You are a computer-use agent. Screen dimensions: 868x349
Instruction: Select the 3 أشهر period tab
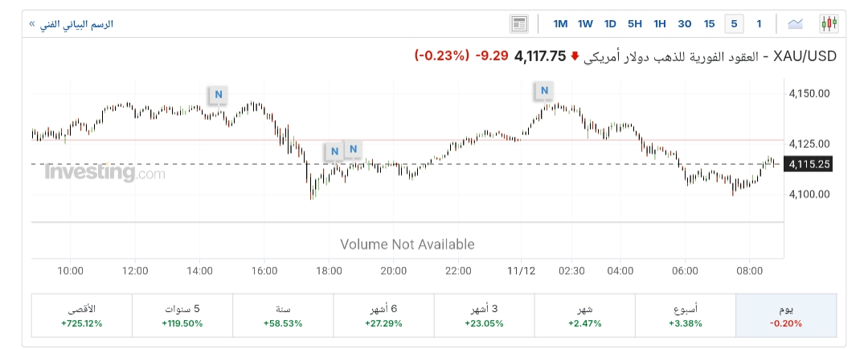click(484, 315)
